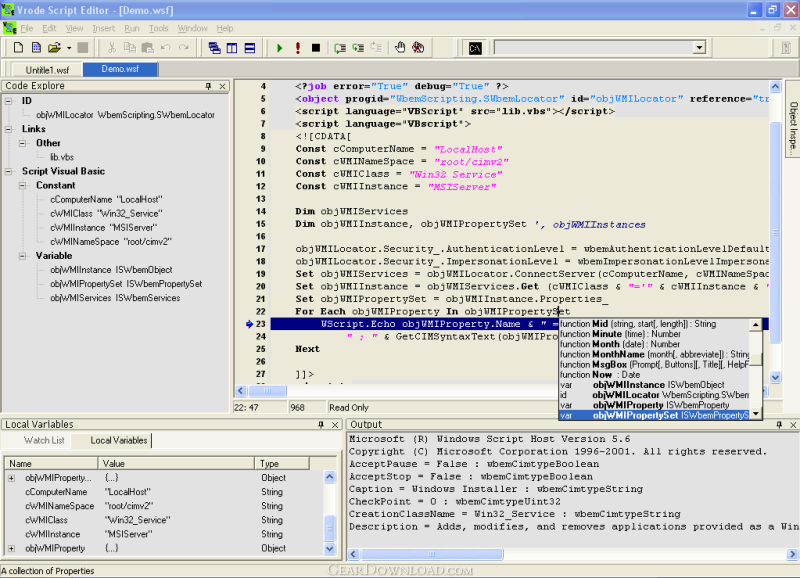Open the File menu
The width and height of the screenshot is (800, 578).
pyautogui.click(x=27, y=28)
